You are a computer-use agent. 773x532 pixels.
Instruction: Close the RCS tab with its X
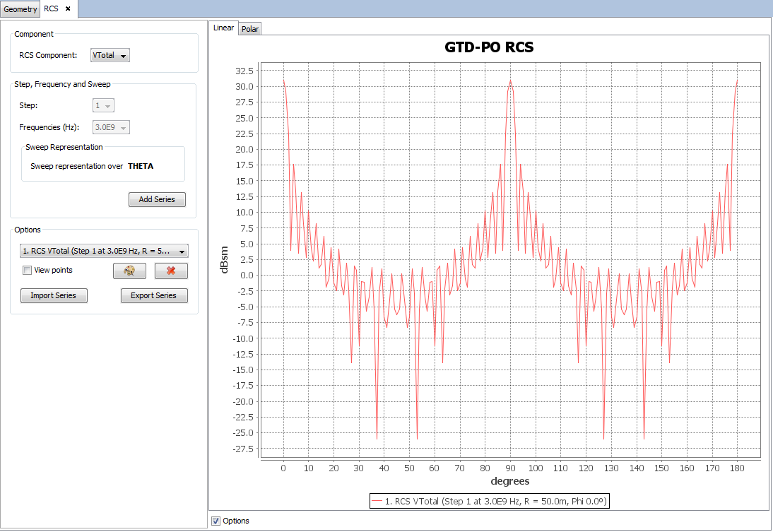68,8
